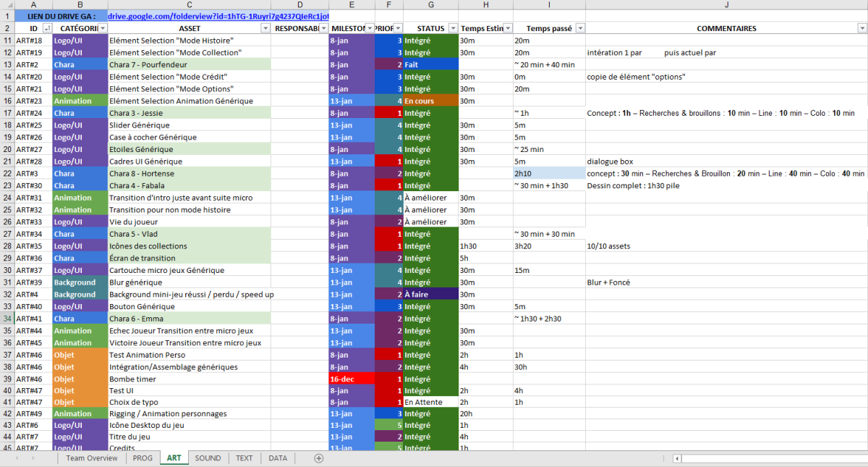Switch to the Team Overview sheet tab
This screenshot has width=868, height=467.
(x=92, y=458)
